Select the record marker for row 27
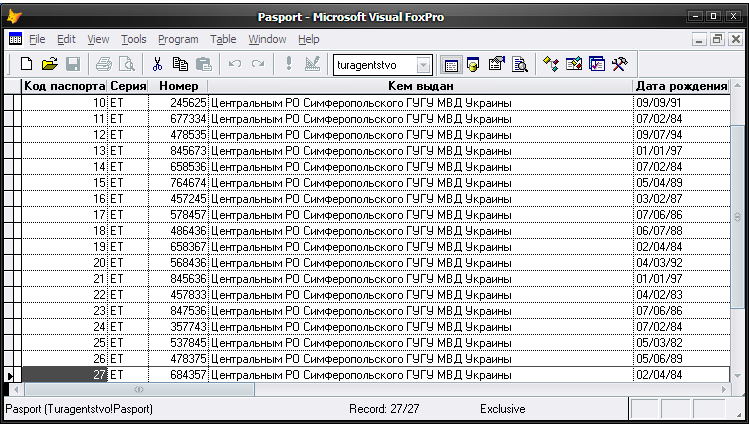Screen dimensions: 749x424 (x=12, y=375)
